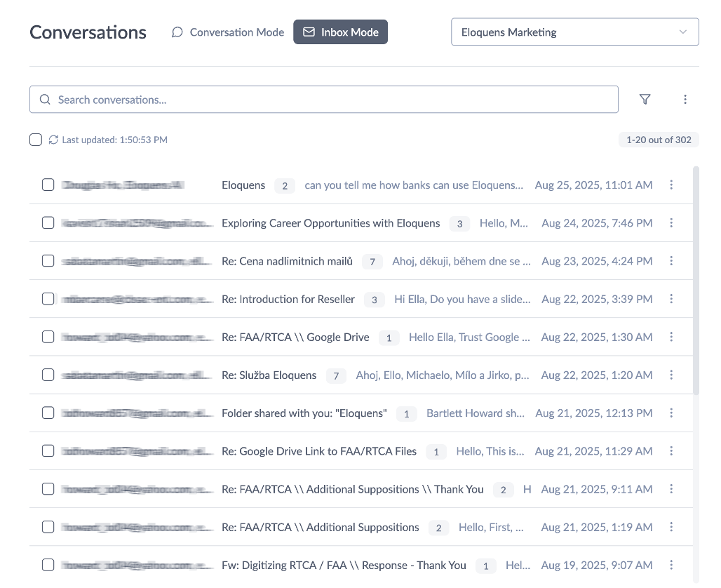The width and height of the screenshot is (721, 588).
Task: Open 'Re: FAA/RTCA \\ Google Drive' subject
Action: [x=295, y=338]
